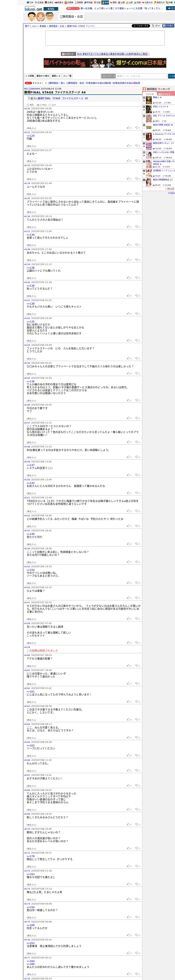Open ranking entry 風俗の神様 浜松店 30
The image size is (175, 980).
(x=163, y=125)
